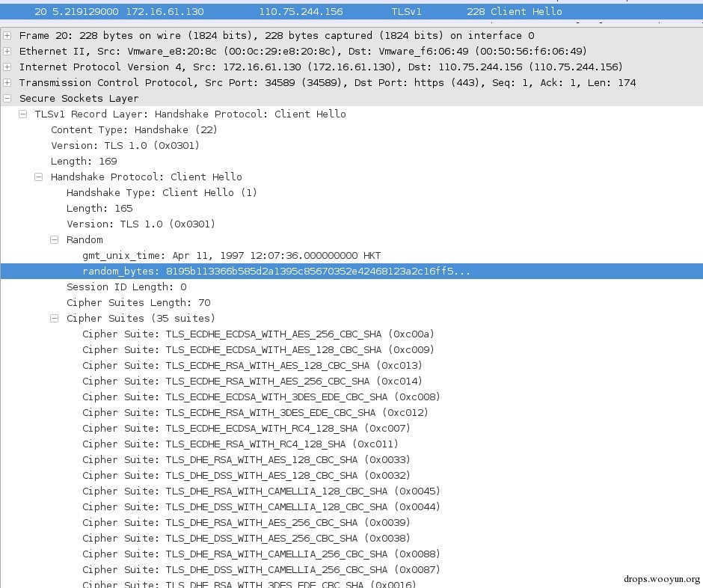Collapse the Random subtree
This screenshot has height=588, width=703.
click(55, 239)
